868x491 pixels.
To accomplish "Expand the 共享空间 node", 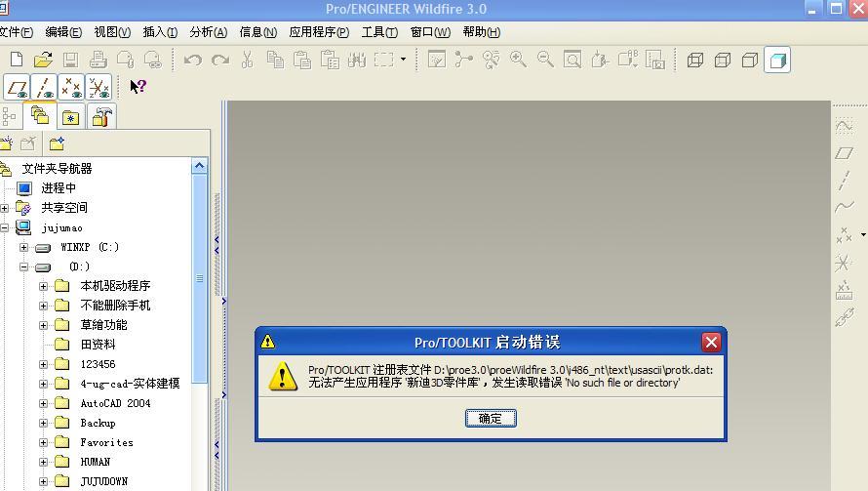I will point(5,208).
